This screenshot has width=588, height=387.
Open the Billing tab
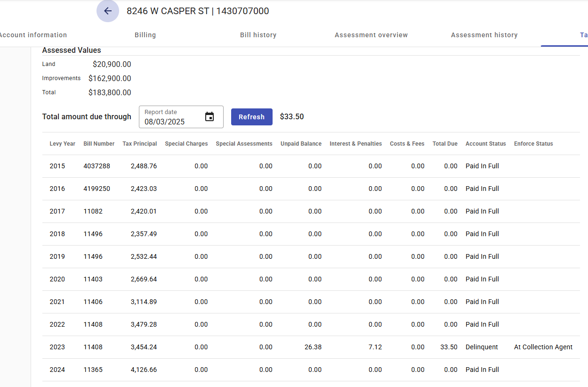click(145, 35)
